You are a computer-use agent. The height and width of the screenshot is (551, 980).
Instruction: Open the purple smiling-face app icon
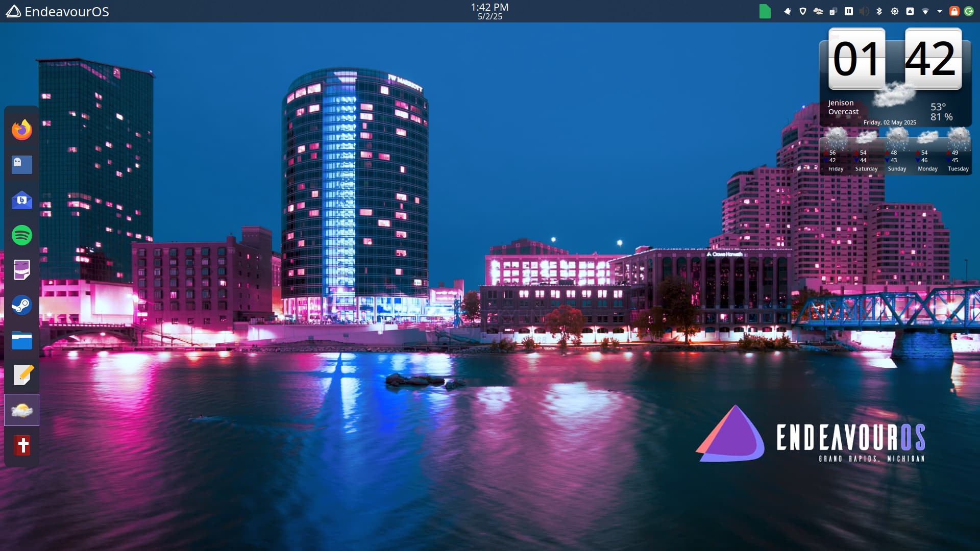[22, 270]
